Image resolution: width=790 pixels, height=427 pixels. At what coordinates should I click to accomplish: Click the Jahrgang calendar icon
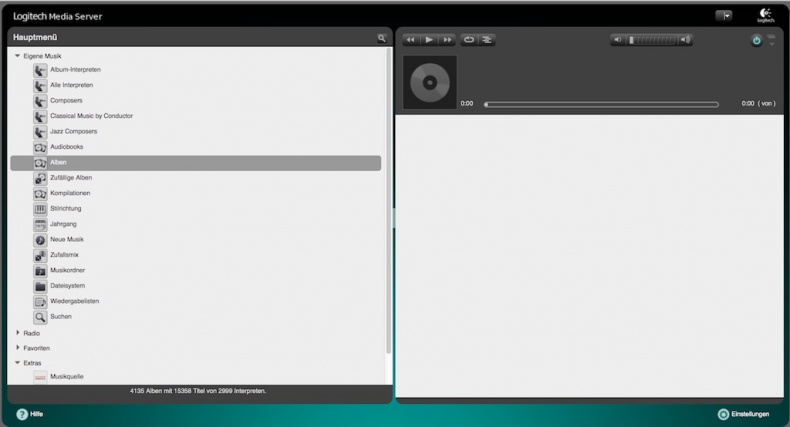point(41,224)
